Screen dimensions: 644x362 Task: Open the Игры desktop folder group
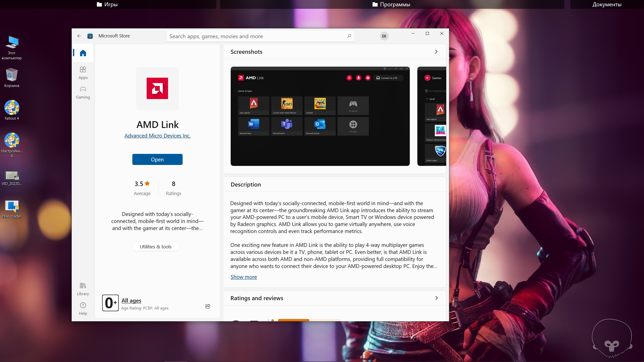[107, 4]
